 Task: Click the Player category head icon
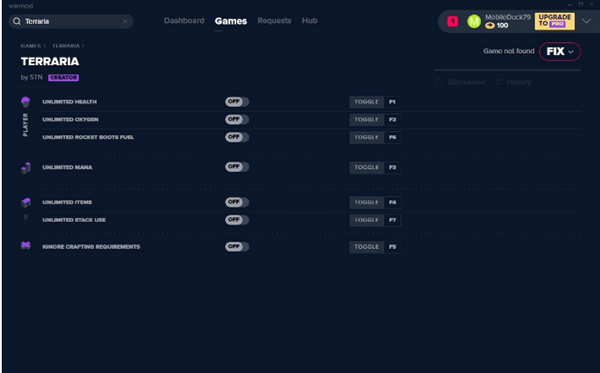tap(26, 102)
